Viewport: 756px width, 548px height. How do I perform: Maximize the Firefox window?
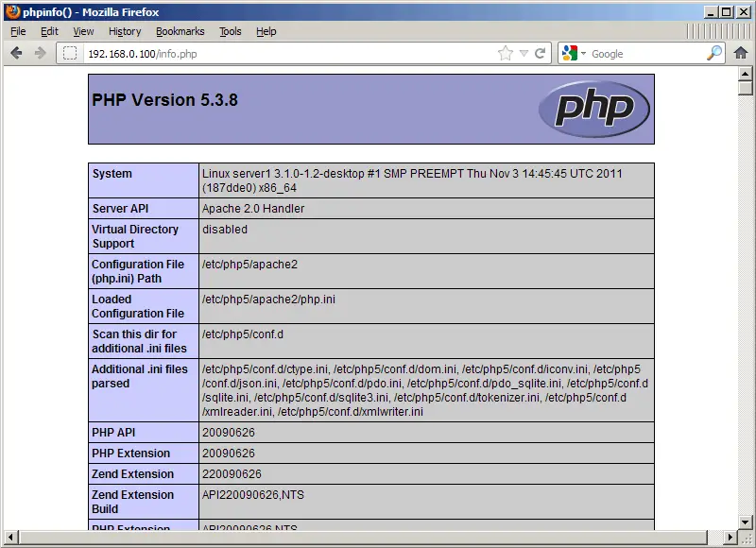coord(726,12)
